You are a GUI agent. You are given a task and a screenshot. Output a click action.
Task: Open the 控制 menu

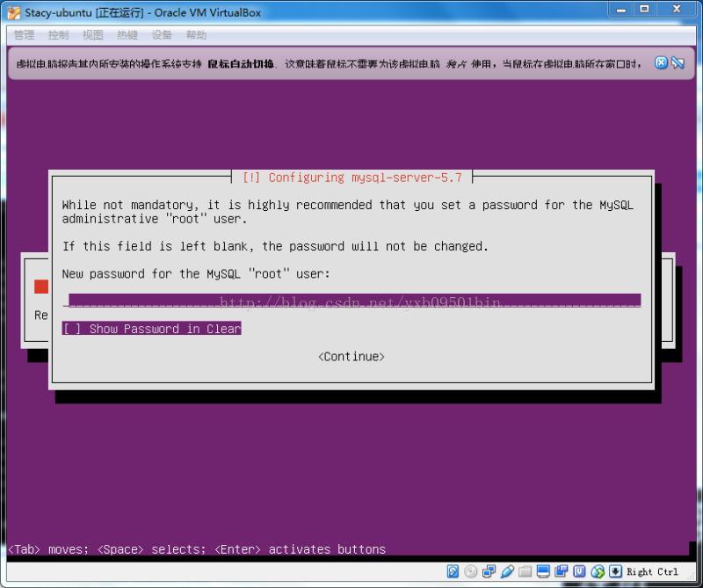[59, 34]
